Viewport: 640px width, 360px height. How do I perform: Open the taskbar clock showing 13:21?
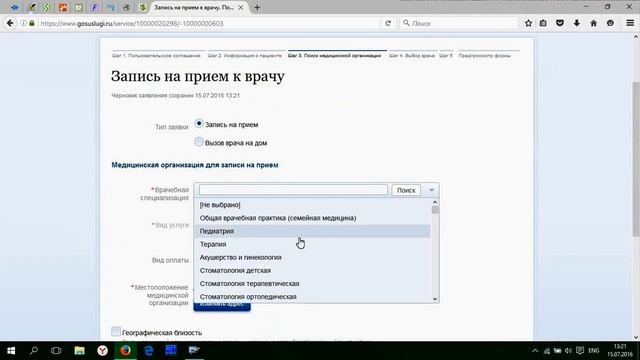pyautogui.click(x=620, y=351)
